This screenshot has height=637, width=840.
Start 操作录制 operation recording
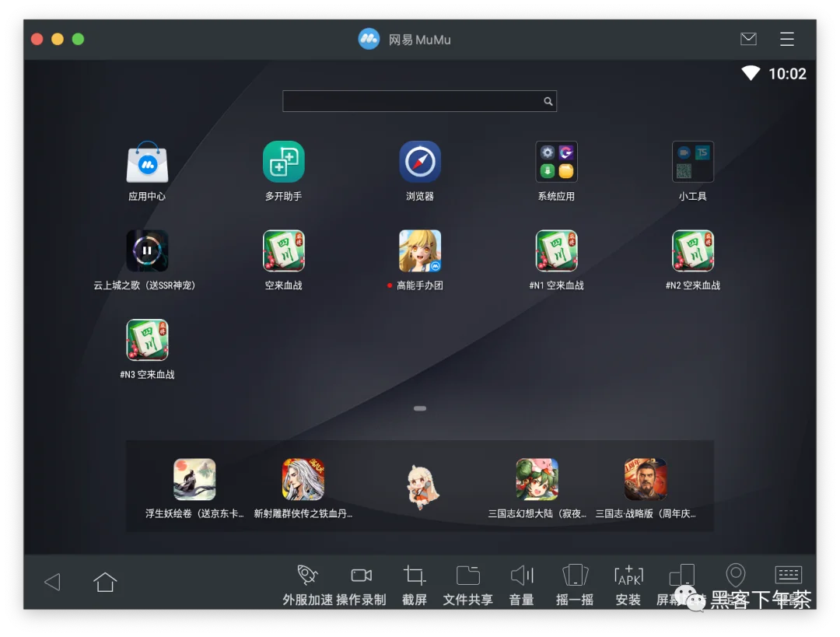[x=361, y=584]
